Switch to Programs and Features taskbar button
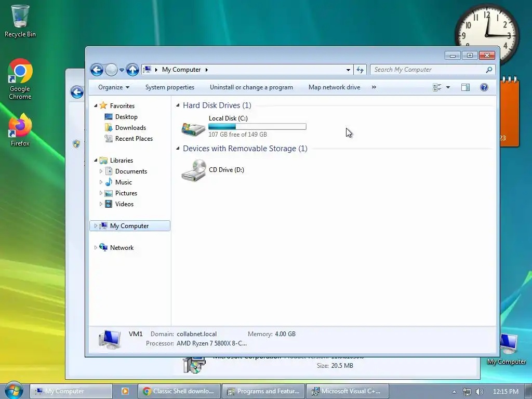 coord(263,391)
